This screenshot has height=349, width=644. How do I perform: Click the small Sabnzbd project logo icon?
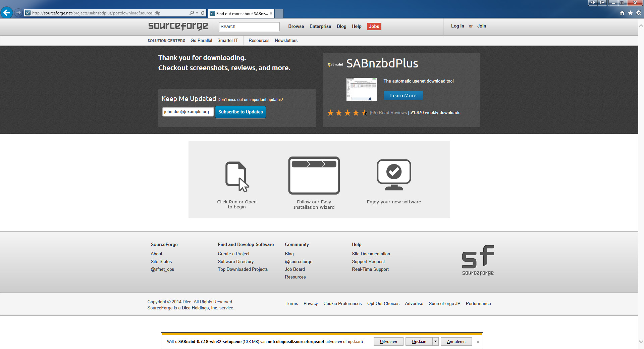pos(335,64)
